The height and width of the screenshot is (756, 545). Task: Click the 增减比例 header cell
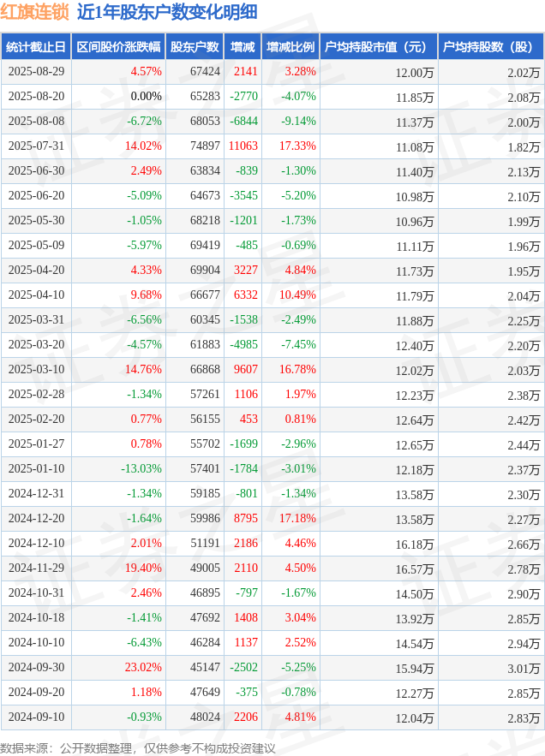coord(290,47)
